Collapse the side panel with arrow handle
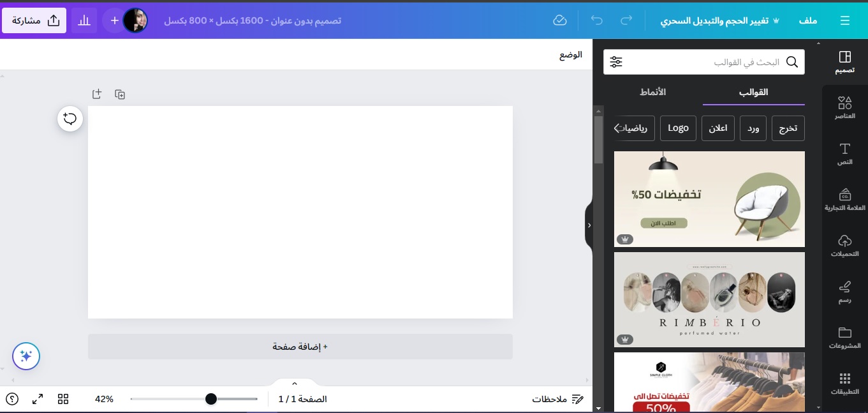This screenshot has width=868, height=413. [589, 225]
